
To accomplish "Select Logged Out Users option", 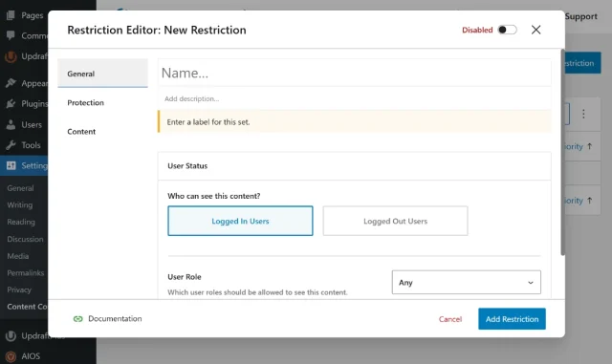I will (395, 221).
